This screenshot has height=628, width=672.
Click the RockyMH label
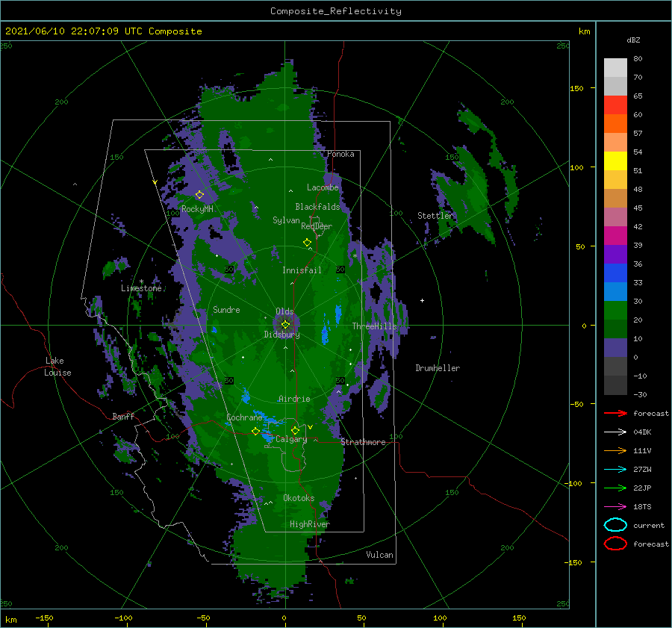point(197,209)
